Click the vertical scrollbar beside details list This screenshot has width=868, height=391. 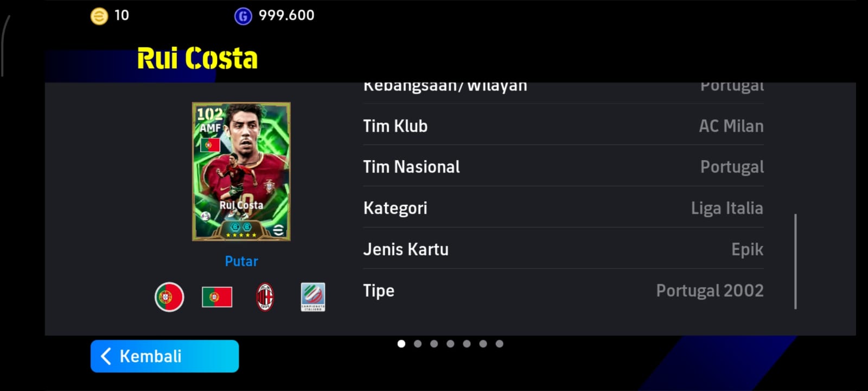795,262
